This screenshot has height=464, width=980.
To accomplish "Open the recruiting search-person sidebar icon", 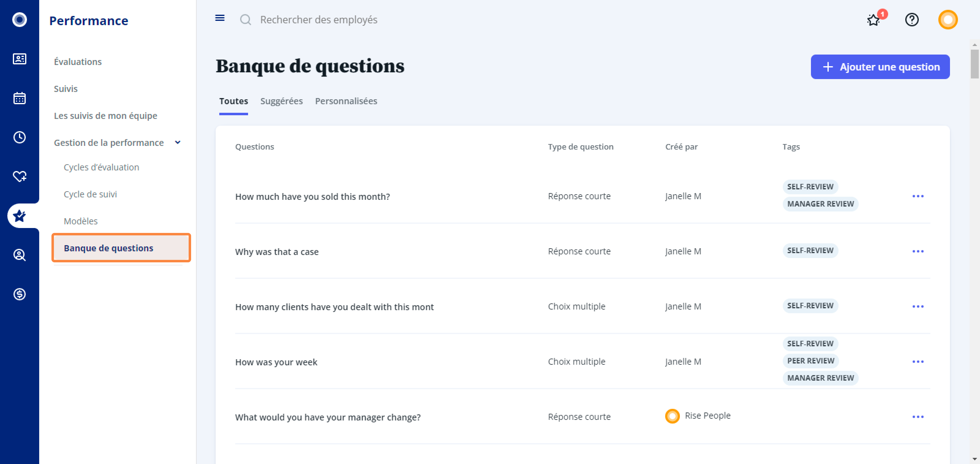I will click(19, 255).
